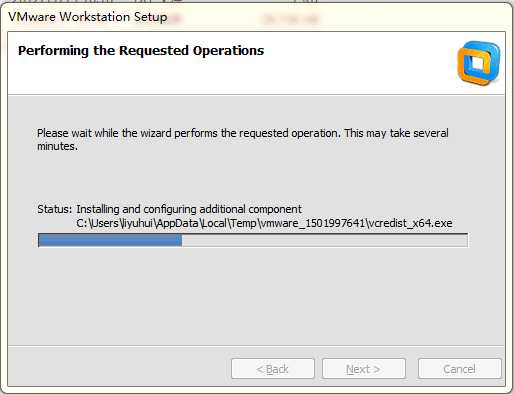Click the Next > button

[x=363, y=369]
